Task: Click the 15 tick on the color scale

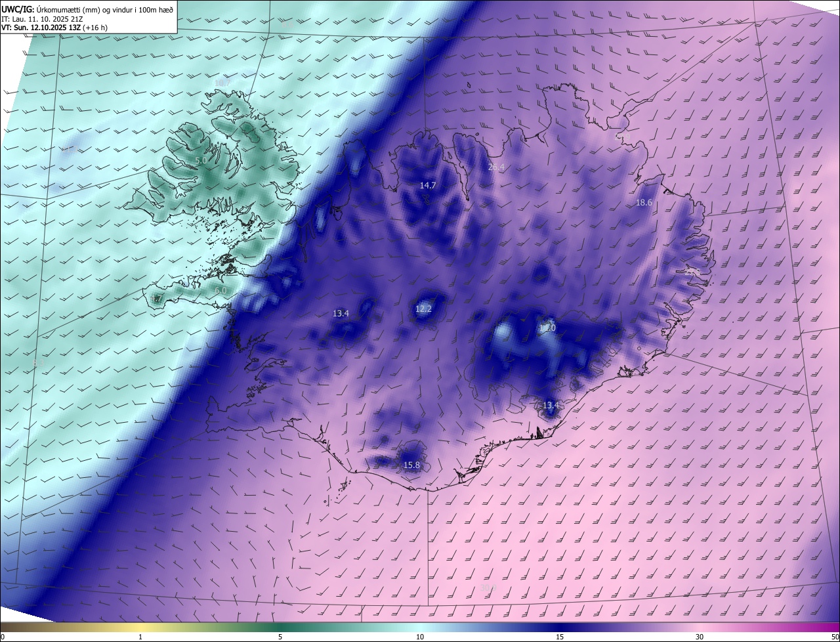Action: pyautogui.click(x=560, y=637)
